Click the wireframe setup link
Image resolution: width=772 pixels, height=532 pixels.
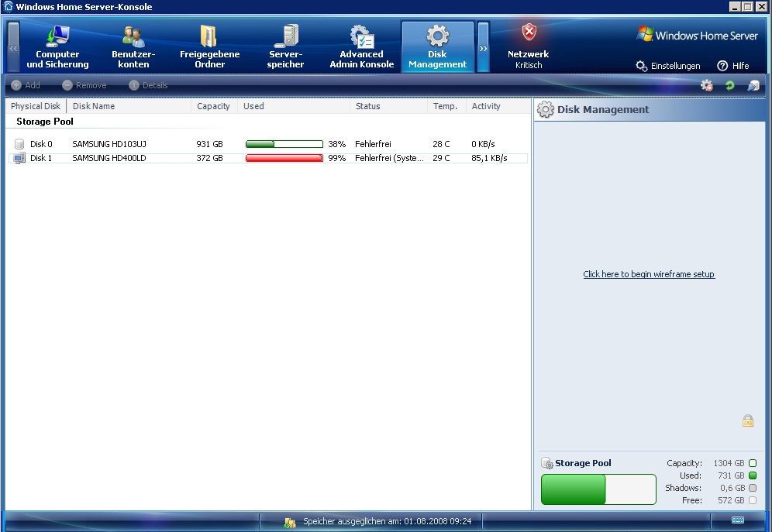click(x=649, y=274)
